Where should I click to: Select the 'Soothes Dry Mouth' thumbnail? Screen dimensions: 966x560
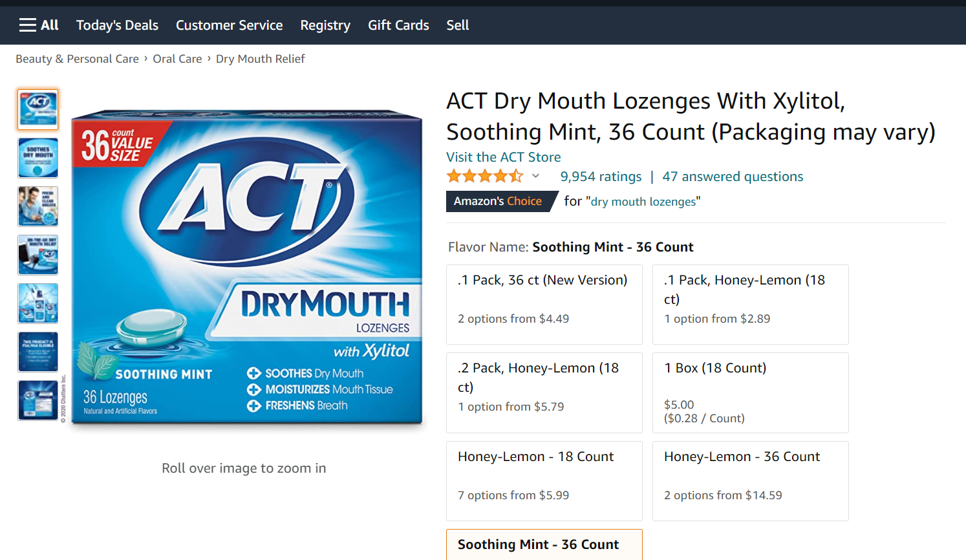point(38,158)
